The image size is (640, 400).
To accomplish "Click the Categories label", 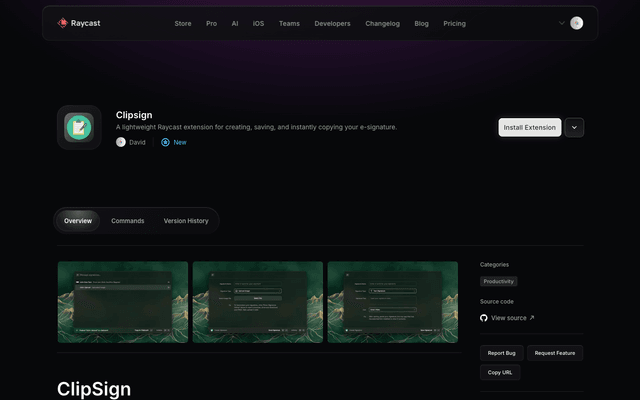I will coord(494,264).
